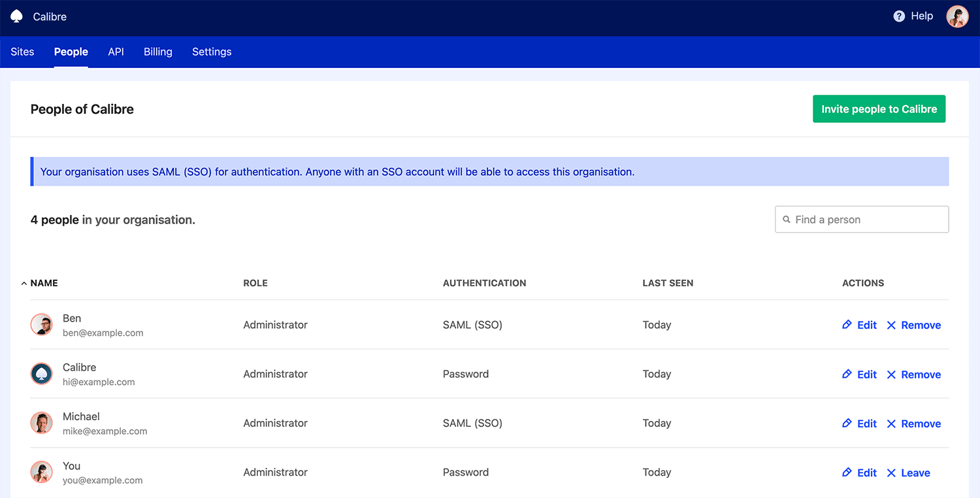Click the pencil Edit icon on Michael's row
980x498 pixels.
(x=845, y=423)
